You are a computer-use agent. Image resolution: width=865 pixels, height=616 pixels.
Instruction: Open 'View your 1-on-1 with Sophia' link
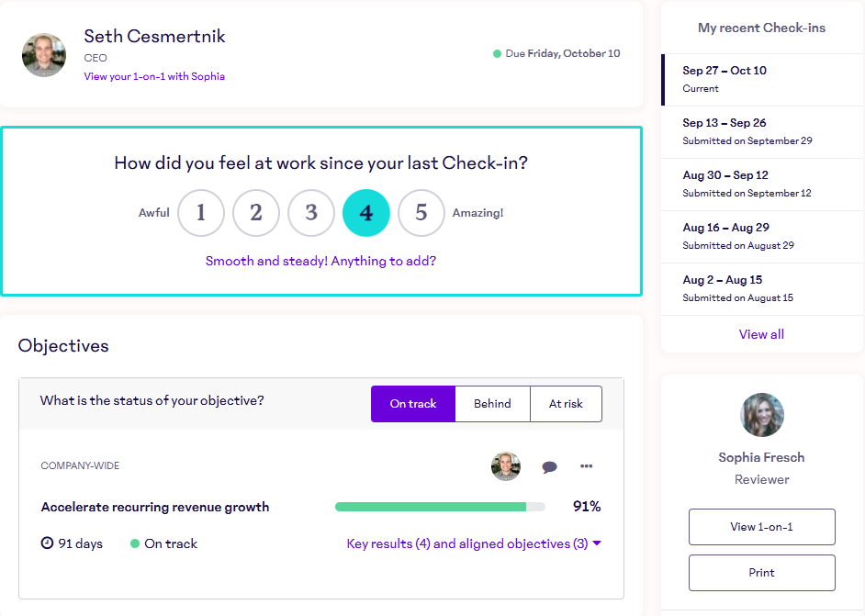(x=154, y=76)
